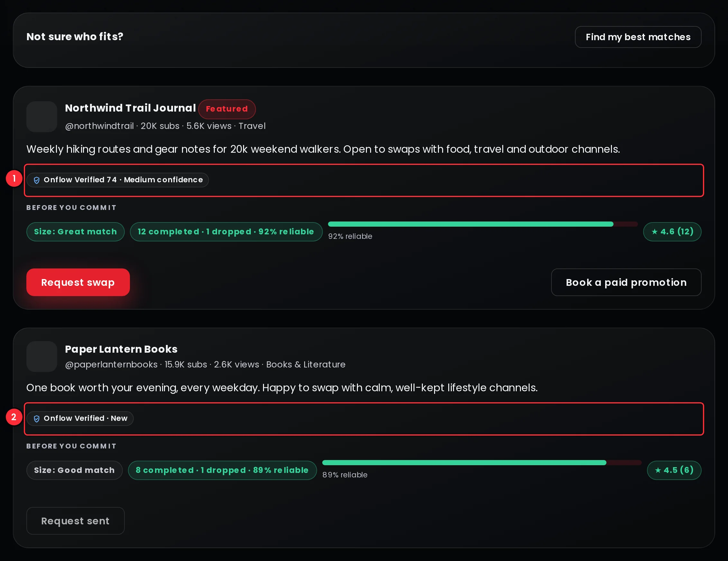This screenshot has height=561, width=728.
Task: Request swap with Northwind Trail Journal
Action: 78,282
